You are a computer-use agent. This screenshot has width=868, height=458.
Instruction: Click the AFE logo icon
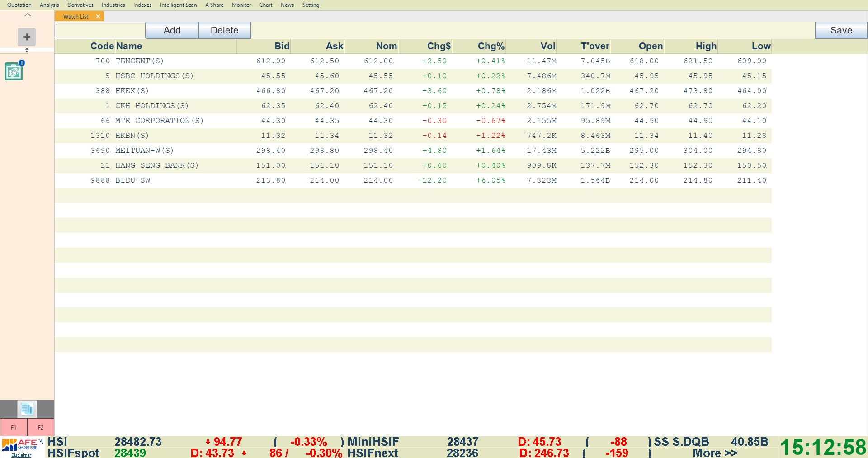pyautogui.click(x=22, y=445)
